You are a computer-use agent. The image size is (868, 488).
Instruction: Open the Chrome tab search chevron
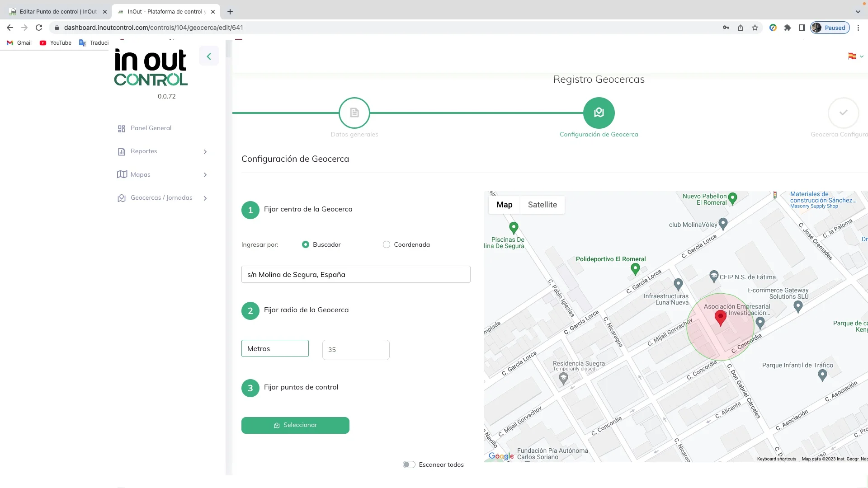858,12
